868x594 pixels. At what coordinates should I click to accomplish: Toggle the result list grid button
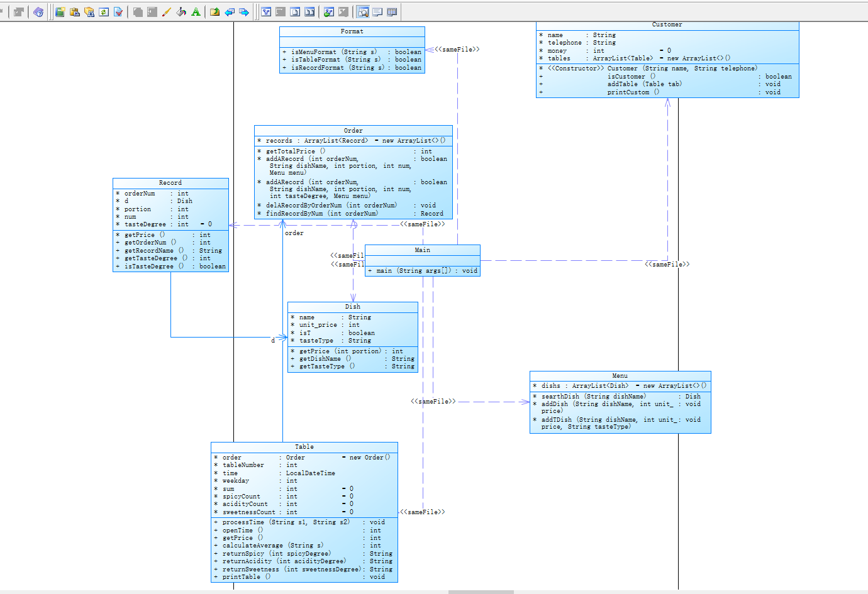[x=392, y=12]
